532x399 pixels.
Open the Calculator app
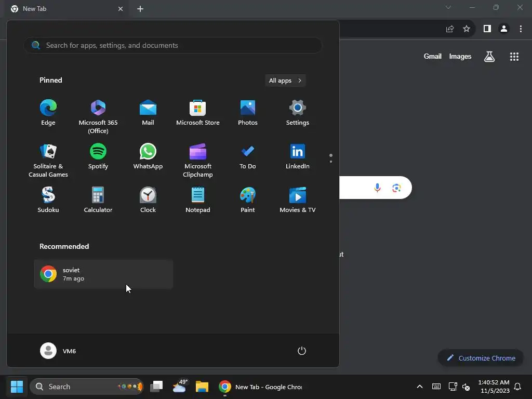[x=98, y=200]
